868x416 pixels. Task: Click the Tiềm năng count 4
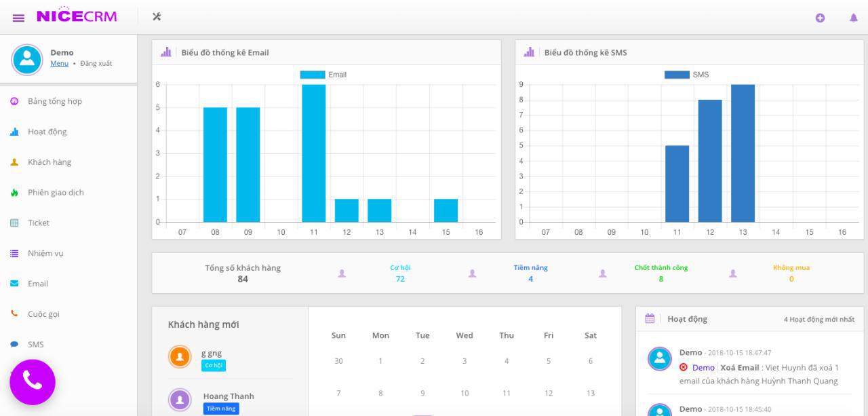(530, 279)
